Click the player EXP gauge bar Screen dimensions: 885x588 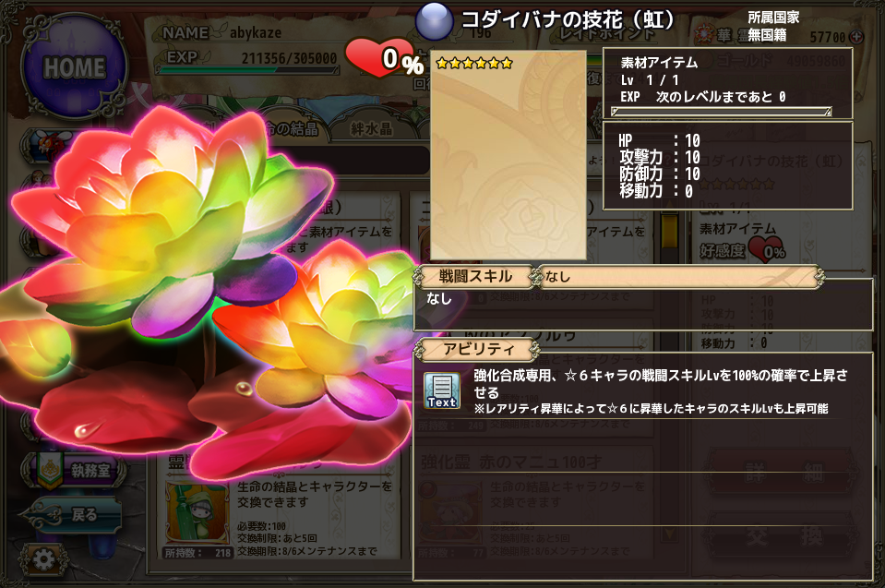[248, 70]
